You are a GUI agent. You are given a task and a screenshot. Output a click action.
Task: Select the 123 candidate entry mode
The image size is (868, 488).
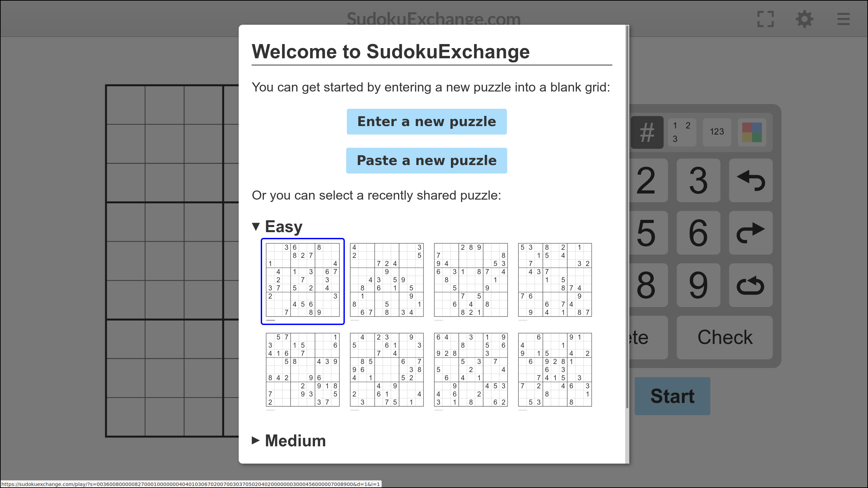pos(717,132)
